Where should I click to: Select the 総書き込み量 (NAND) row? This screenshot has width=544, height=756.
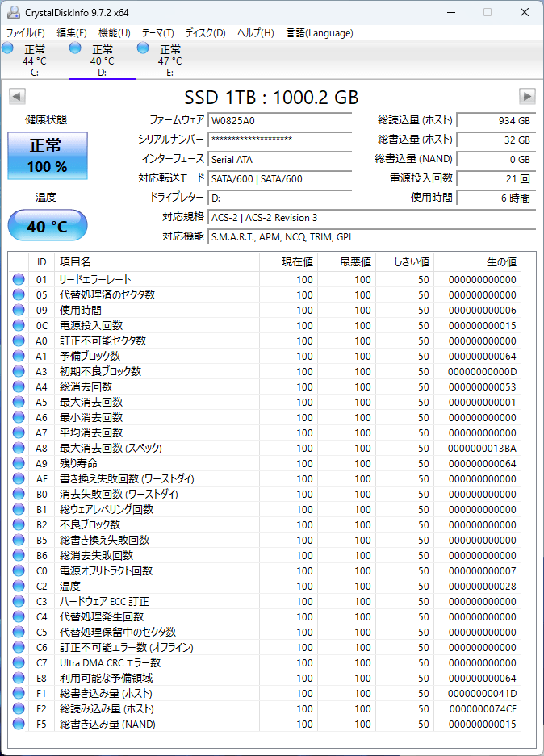(x=107, y=724)
